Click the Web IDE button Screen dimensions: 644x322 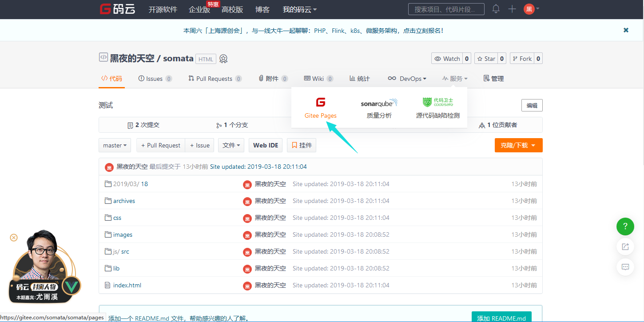[x=266, y=145]
